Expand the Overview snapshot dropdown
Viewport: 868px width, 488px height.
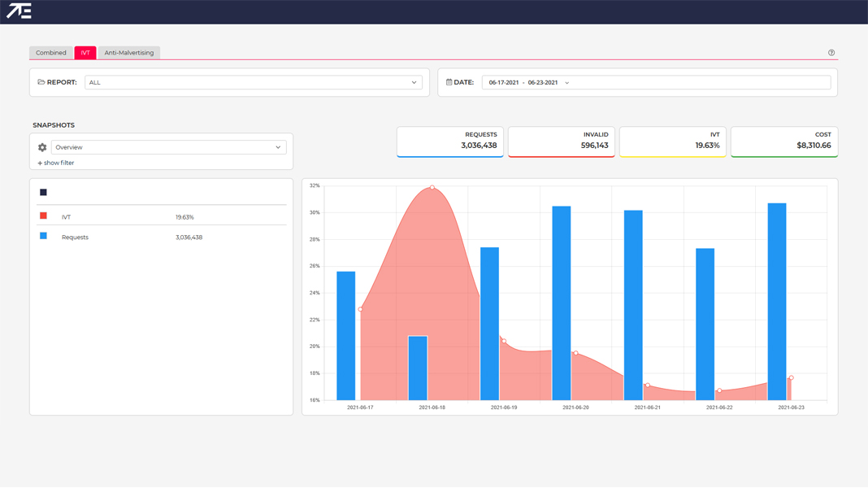168,147
